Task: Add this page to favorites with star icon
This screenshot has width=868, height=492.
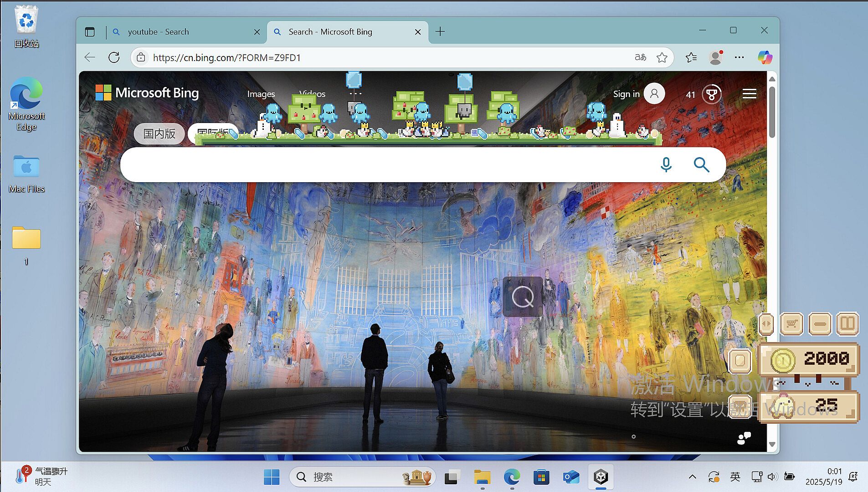Action: [662, 57]
